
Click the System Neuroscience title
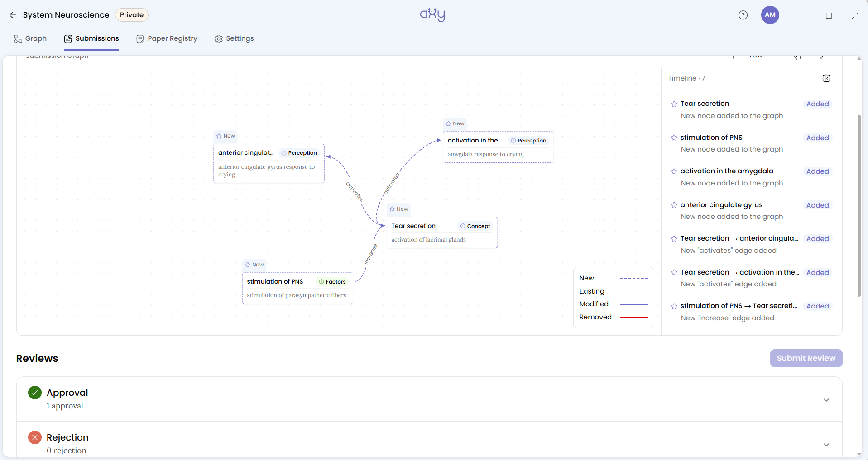click(x=66, y=15)
